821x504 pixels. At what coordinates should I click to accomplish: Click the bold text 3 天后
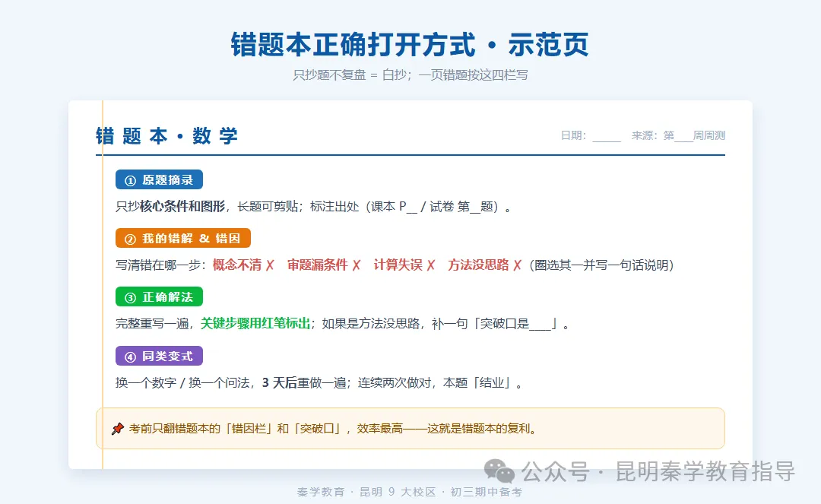[x=280, y=382]
